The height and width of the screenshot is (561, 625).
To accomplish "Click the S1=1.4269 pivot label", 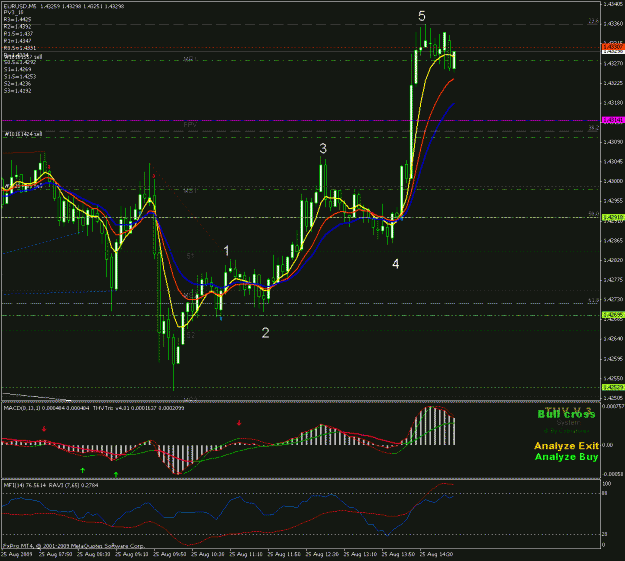I will [17, 69].
